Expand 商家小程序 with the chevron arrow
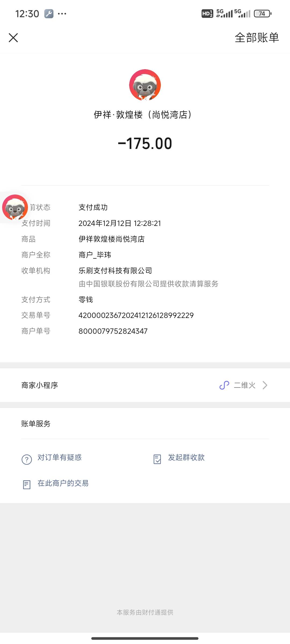290x644 pixels. click(x=265, y=385)
